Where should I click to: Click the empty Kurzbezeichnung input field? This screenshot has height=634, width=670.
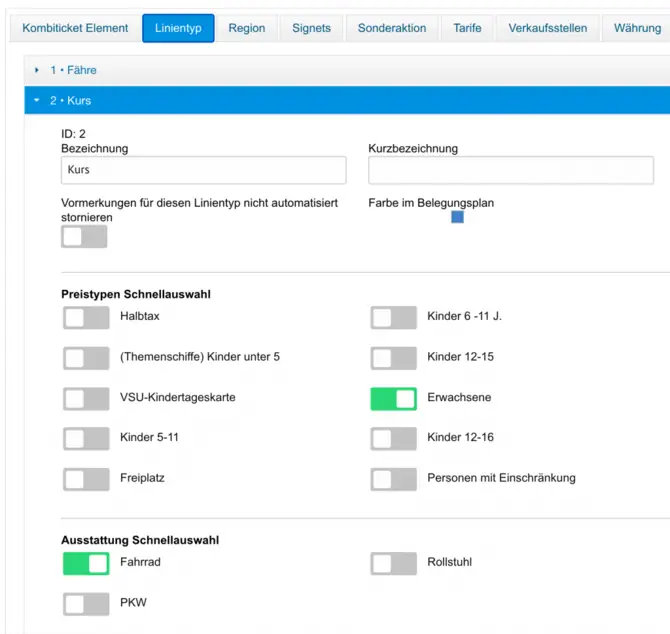click(510, 170)
